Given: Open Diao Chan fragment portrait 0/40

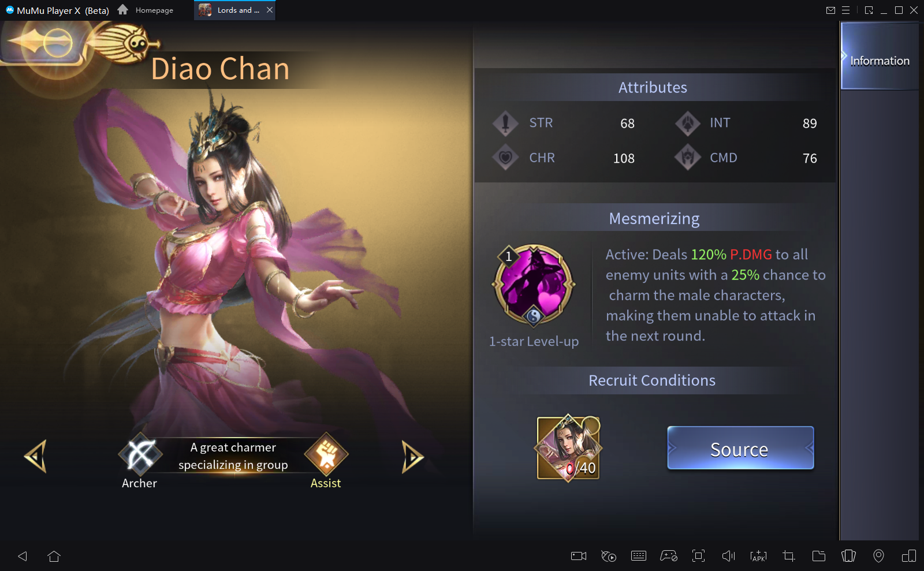Looking at the screenshot, I should (569, 449).
